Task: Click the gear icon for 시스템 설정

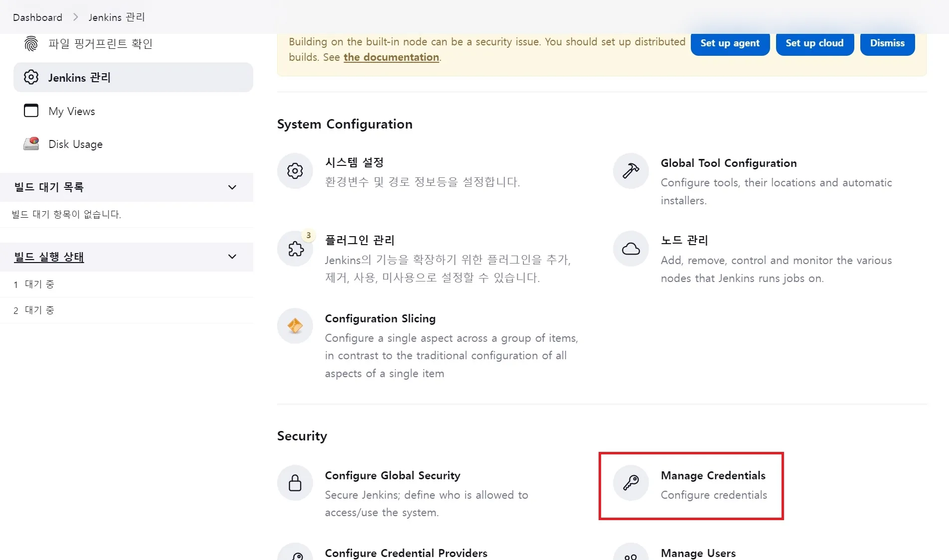Action: 295,171
